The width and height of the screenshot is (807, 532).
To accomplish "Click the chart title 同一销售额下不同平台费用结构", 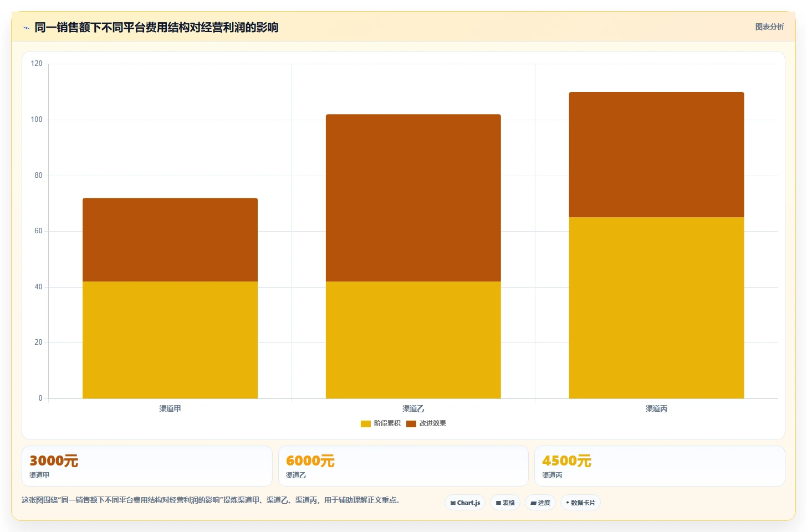I will [156, 27].
